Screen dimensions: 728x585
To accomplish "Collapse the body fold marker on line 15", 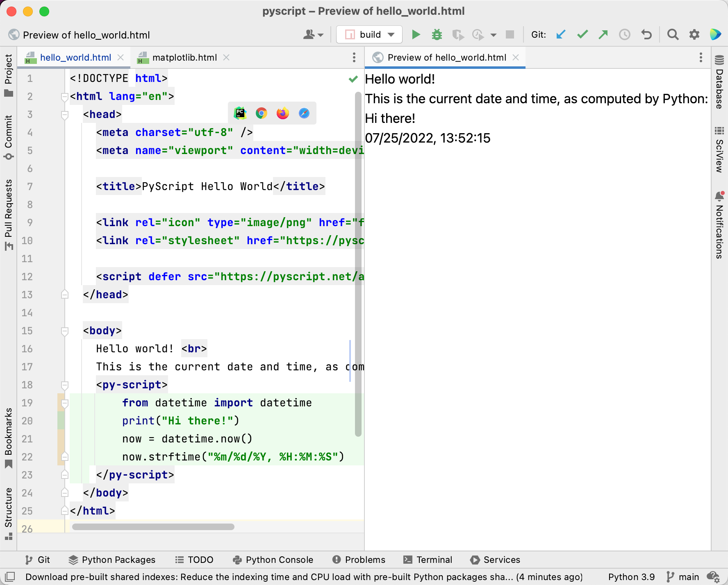I will [64, 331].
